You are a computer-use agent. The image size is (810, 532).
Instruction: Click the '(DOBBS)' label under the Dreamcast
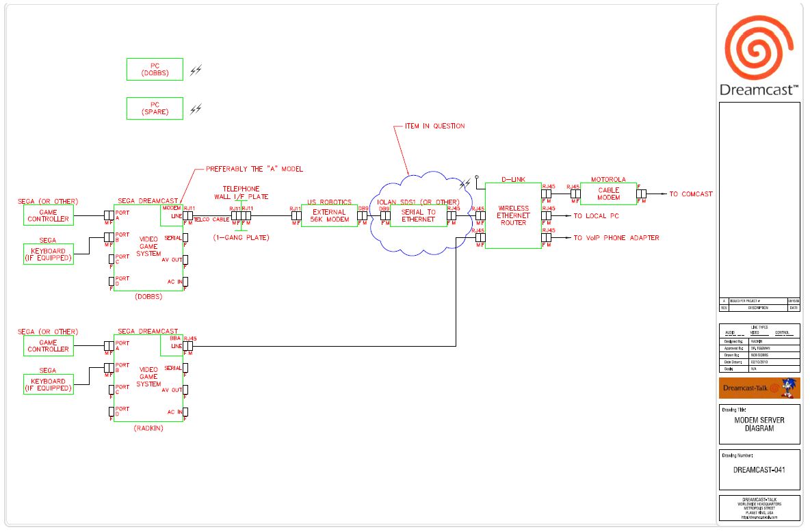point(148,297)
